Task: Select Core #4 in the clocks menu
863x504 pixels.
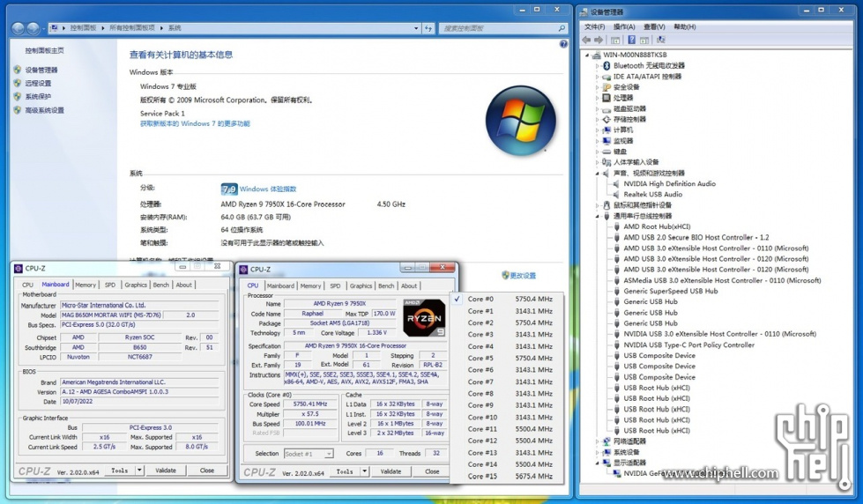Action: click(506, 346)
